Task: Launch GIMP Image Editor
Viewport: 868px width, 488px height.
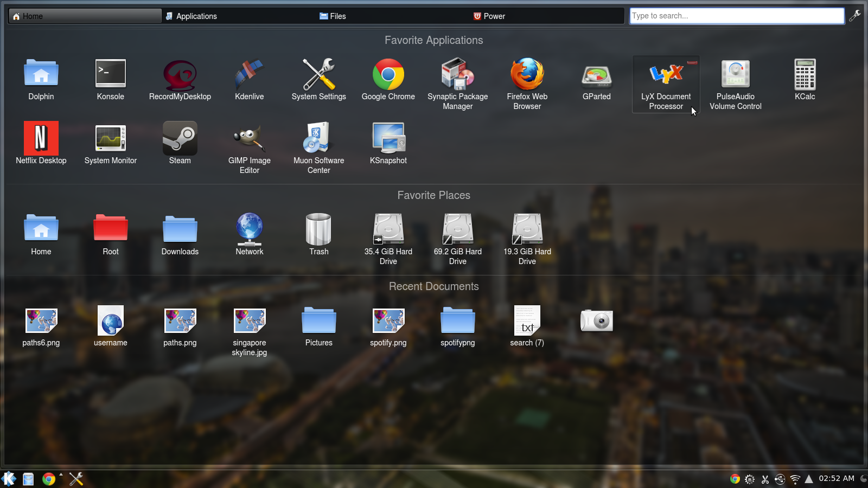Action: [250, 148]
